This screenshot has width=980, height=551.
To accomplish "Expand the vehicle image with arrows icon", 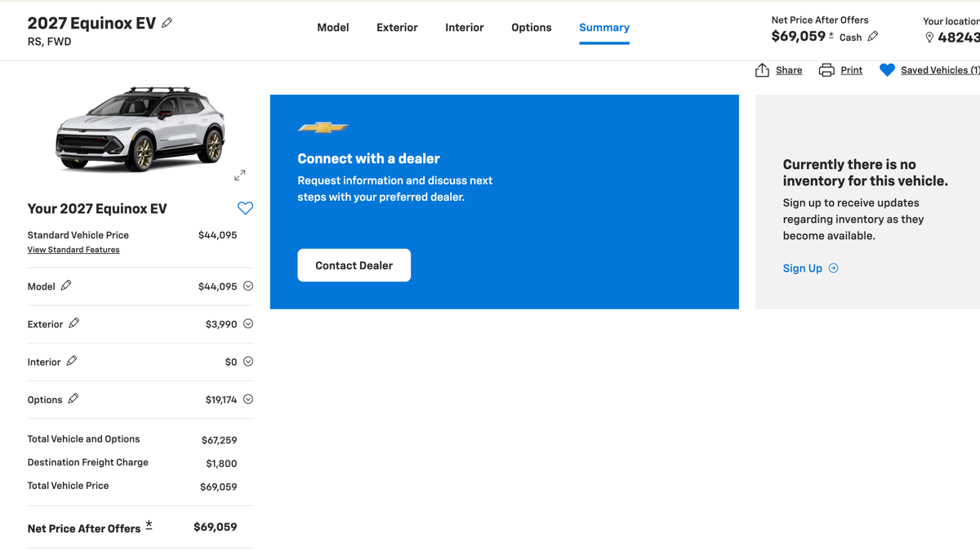I will [x=240, y=176].
